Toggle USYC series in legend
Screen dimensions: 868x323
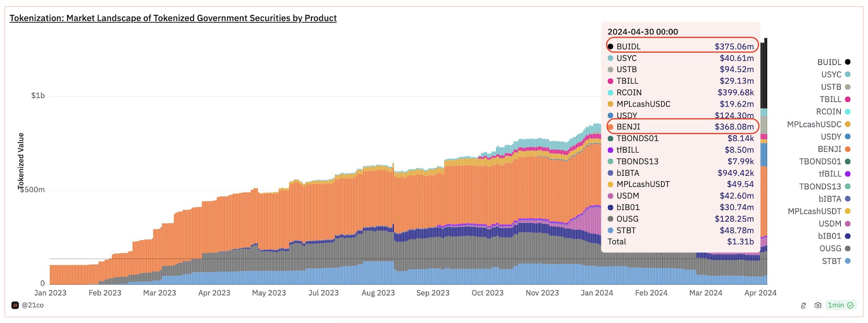pyautogui.click(x=835, y=75)
